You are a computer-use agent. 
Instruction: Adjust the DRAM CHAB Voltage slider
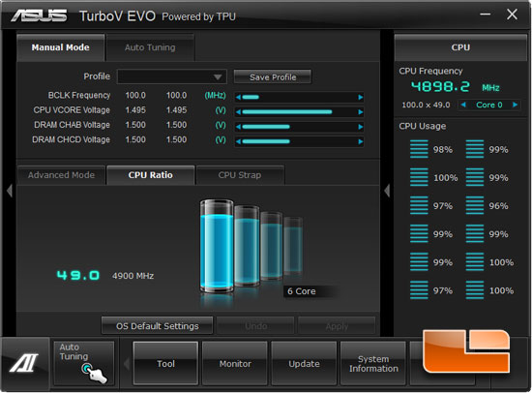(299, 127)
